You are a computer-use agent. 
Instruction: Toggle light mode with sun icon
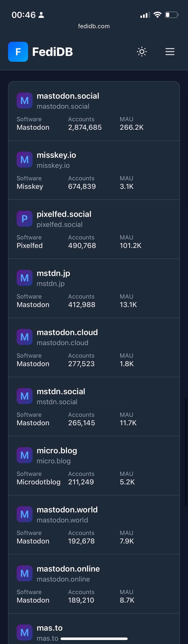pos(142,52)
